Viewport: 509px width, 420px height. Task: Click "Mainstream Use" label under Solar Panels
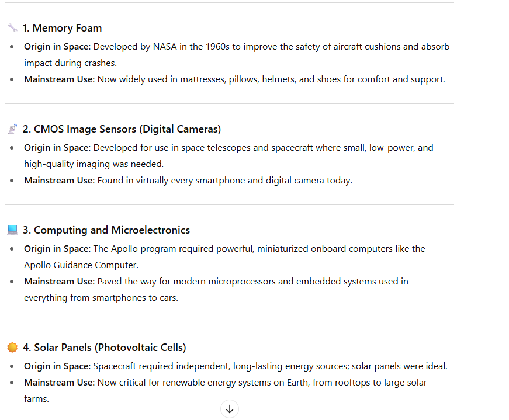coord(59,383)
